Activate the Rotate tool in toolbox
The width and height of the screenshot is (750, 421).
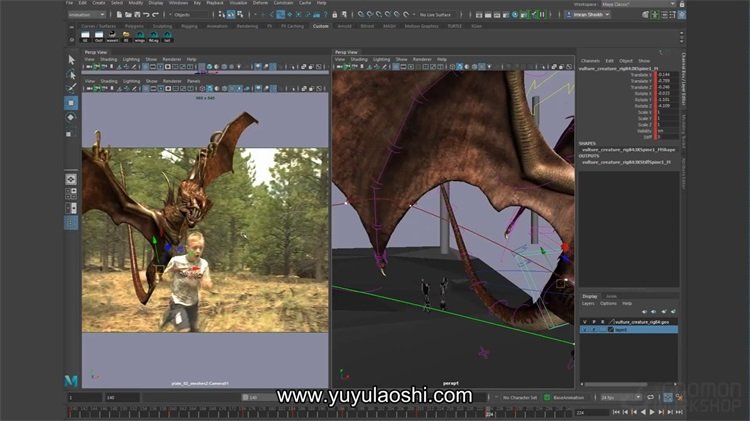[x=71, y=117]
